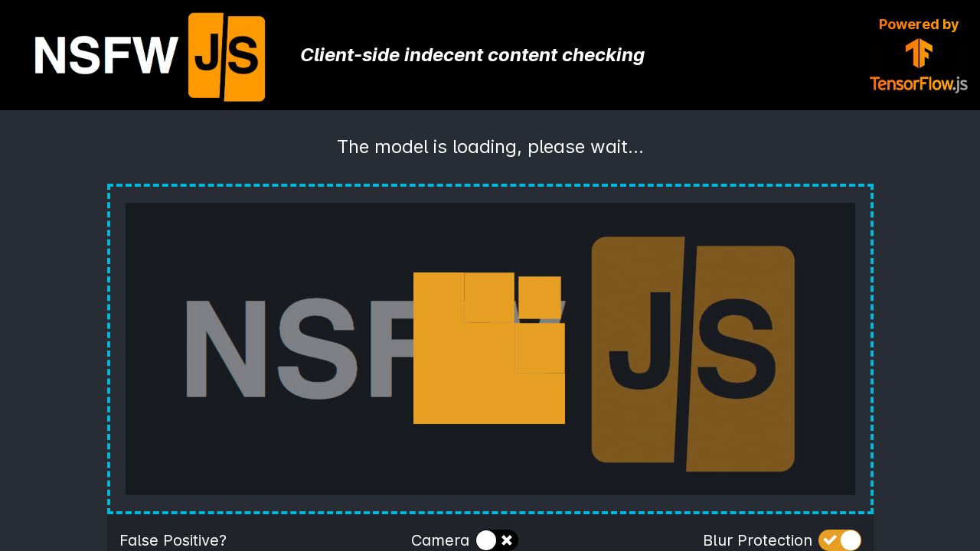Click the 'Camera' label text
The image size is (980, 551).
pos(440,540)
